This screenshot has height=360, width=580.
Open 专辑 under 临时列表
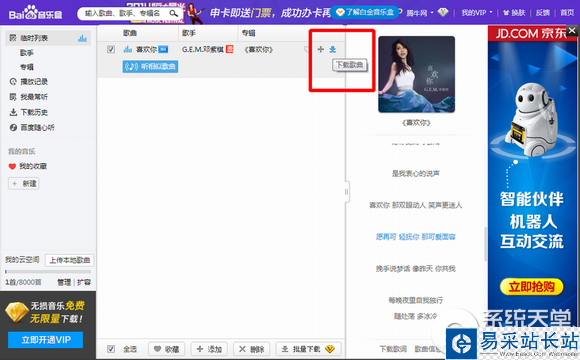point(27,67)
